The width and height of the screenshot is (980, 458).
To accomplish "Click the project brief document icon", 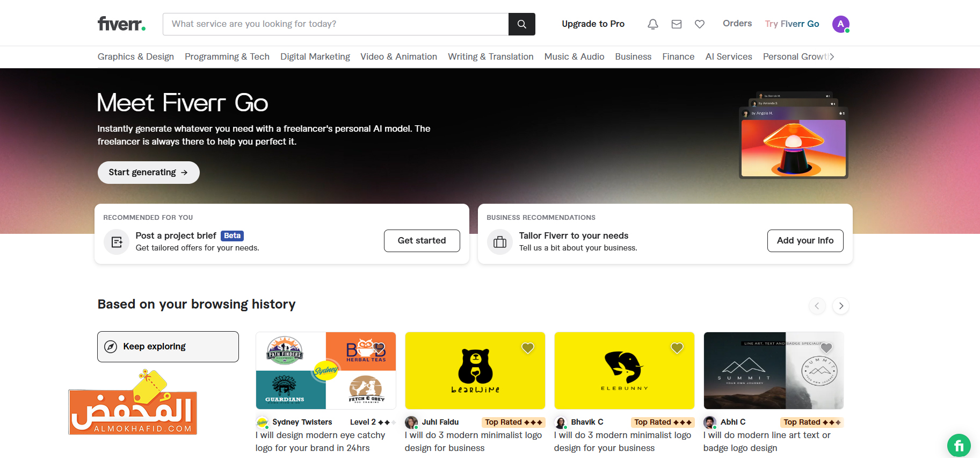I will (117, 242).
